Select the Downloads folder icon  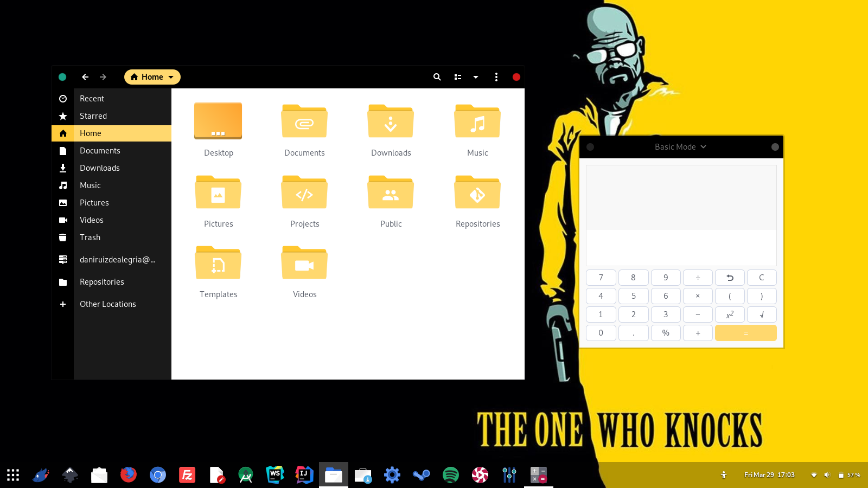391,121
